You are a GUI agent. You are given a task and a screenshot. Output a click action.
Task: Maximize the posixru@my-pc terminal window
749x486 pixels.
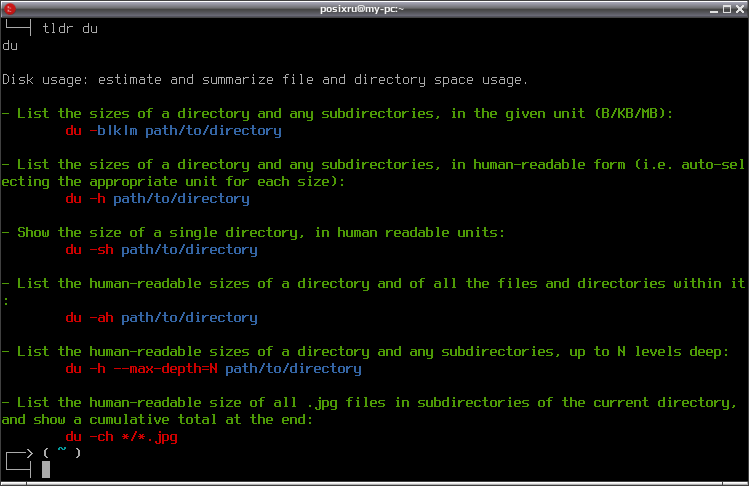pos(727,9)
